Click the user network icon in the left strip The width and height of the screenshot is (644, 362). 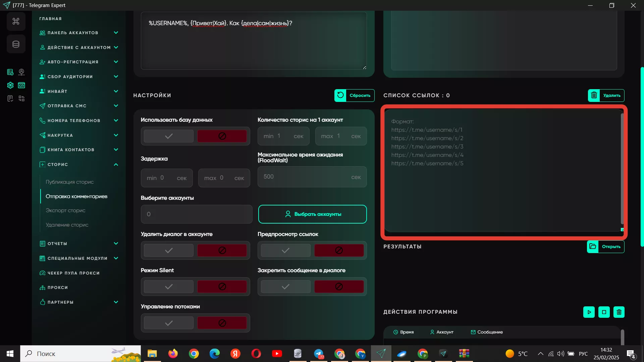point(21,72)
